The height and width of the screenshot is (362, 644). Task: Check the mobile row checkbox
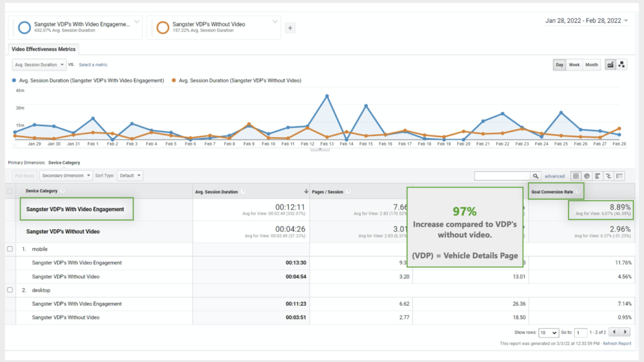pos(10,249)
